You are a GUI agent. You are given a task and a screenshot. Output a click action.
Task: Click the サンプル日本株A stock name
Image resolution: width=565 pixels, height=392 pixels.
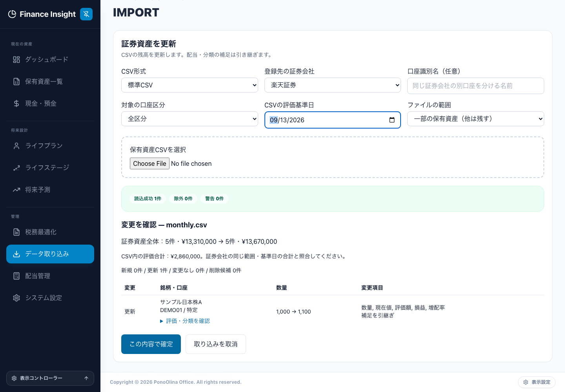(x=181, y=302)
